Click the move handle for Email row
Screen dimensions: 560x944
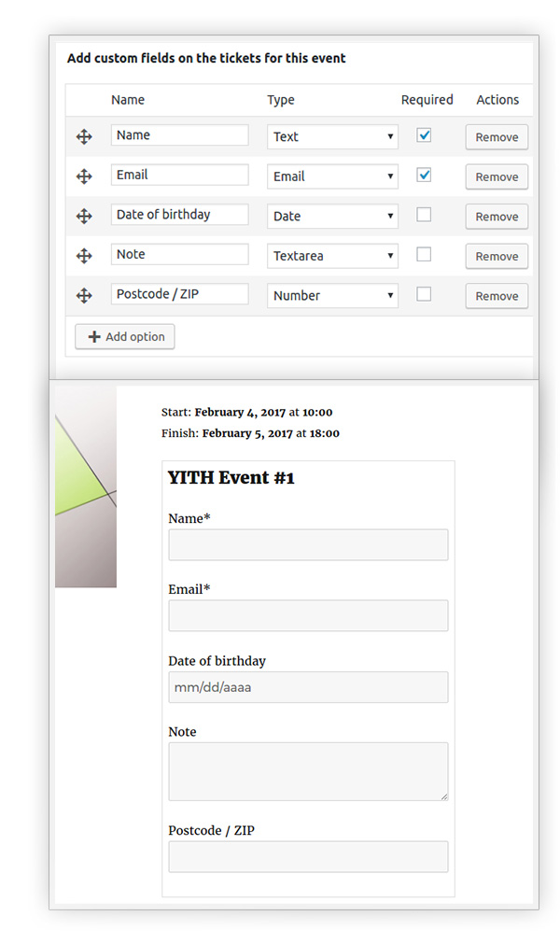(x=84, y=176)
